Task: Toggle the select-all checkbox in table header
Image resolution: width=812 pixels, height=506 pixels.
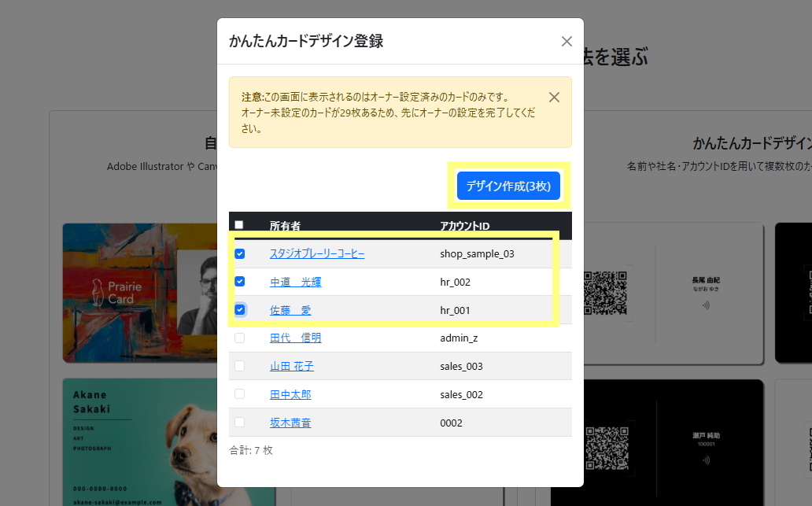Action: tap(238, 225)
